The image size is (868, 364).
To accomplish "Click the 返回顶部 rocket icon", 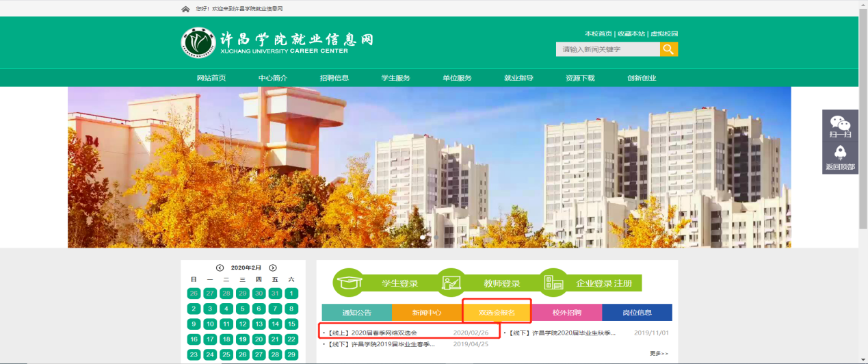I will [840, 158].
